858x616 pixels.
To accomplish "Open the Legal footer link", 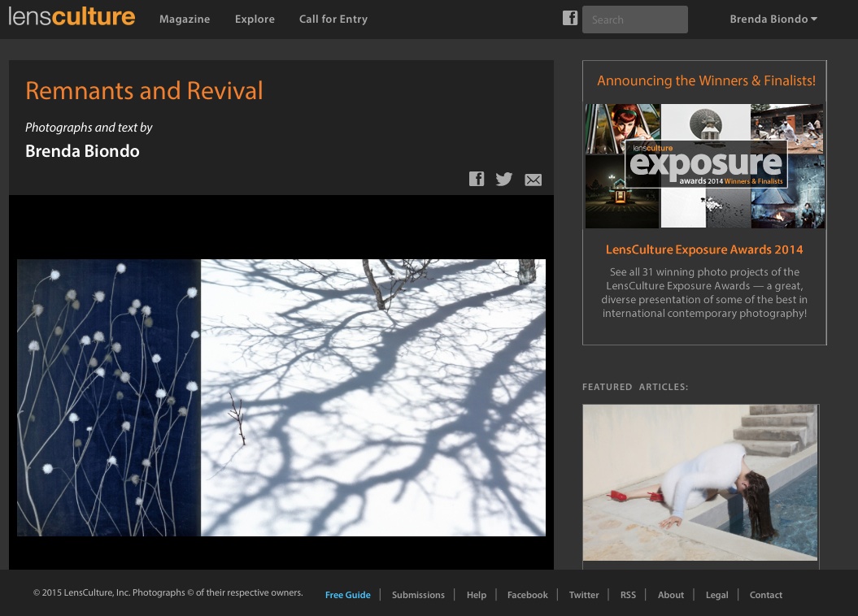I will (x=716, y=595).
